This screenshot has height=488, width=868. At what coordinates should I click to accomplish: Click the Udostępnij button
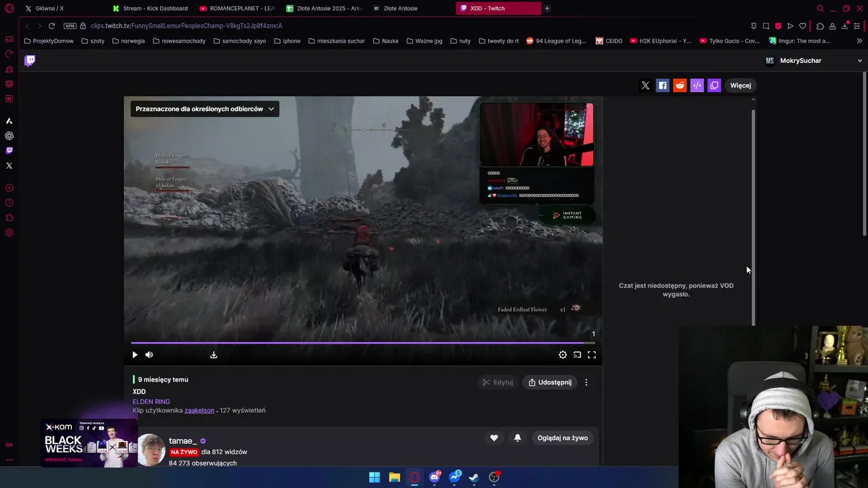tap(550, 382)
